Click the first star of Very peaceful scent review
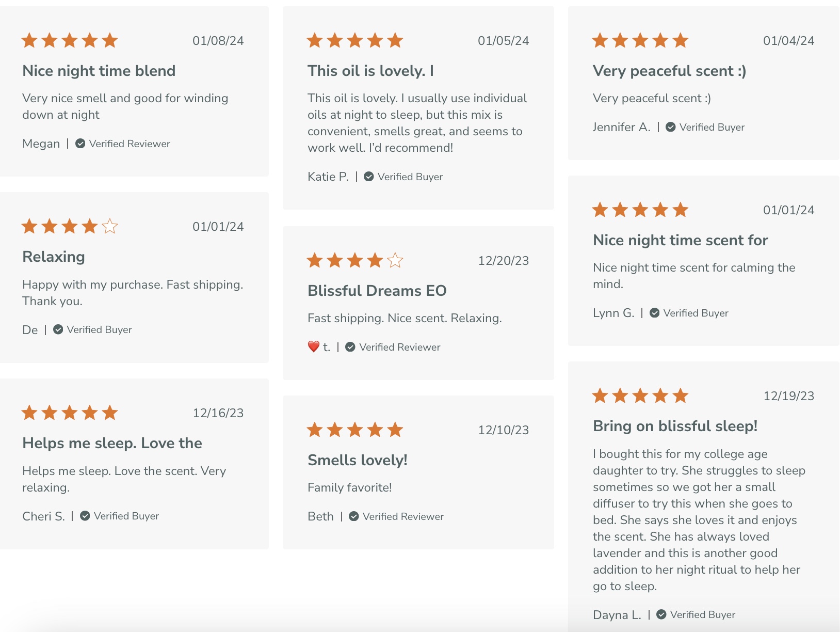The height and width of the screenshot is (632, 840). tap(600, 40)
